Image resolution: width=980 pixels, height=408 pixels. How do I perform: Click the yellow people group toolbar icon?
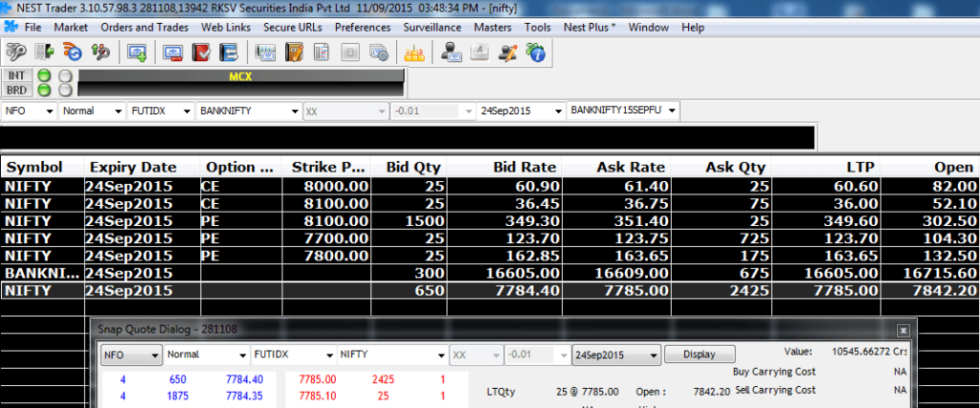coord(413,52)
